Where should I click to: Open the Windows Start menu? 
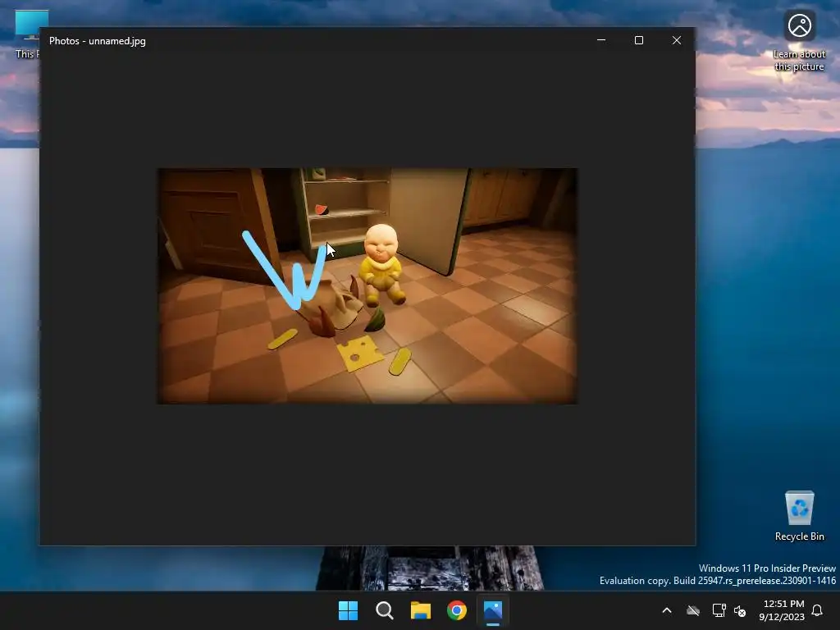point(348,610)
